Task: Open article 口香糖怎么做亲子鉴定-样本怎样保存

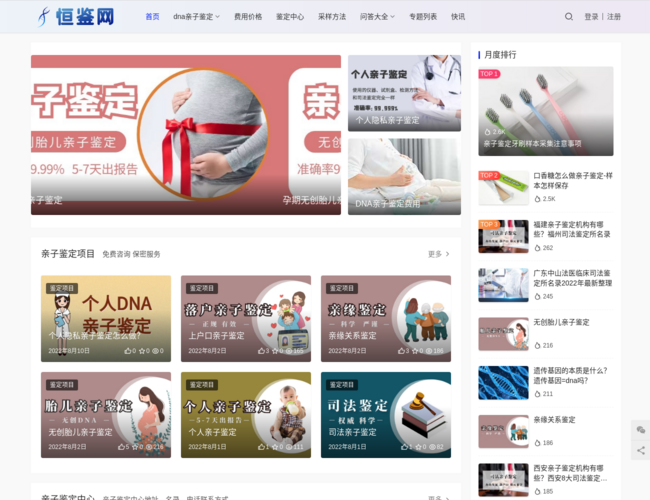Action: pyautogui.click(x=572, y=180)
